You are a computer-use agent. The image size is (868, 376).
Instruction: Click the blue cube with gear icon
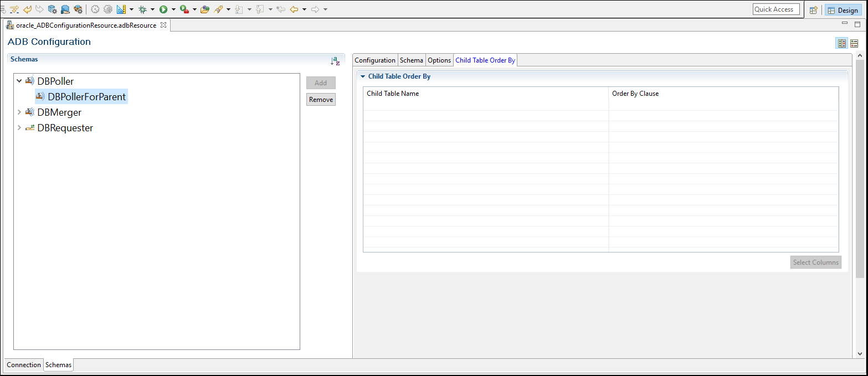click(53, 9)
